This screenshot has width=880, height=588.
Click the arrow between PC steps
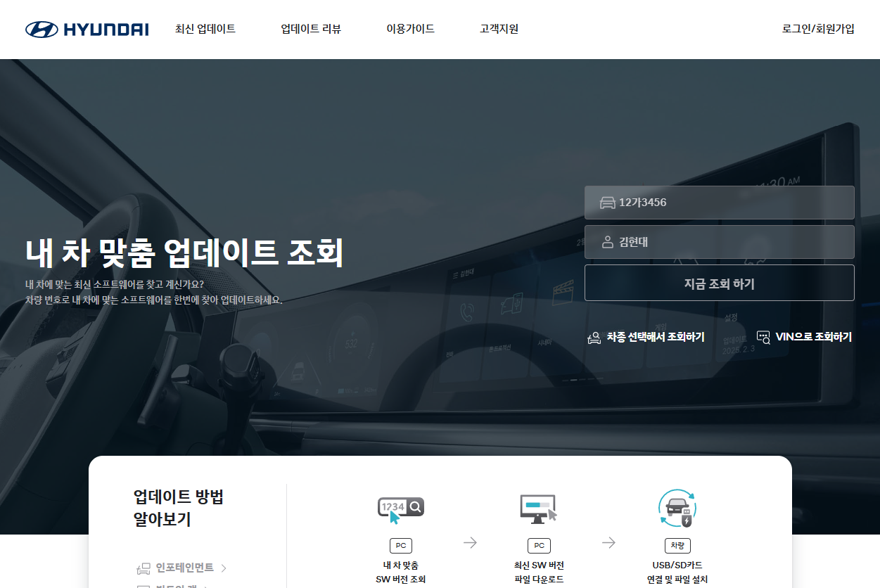tap(470, 542)
